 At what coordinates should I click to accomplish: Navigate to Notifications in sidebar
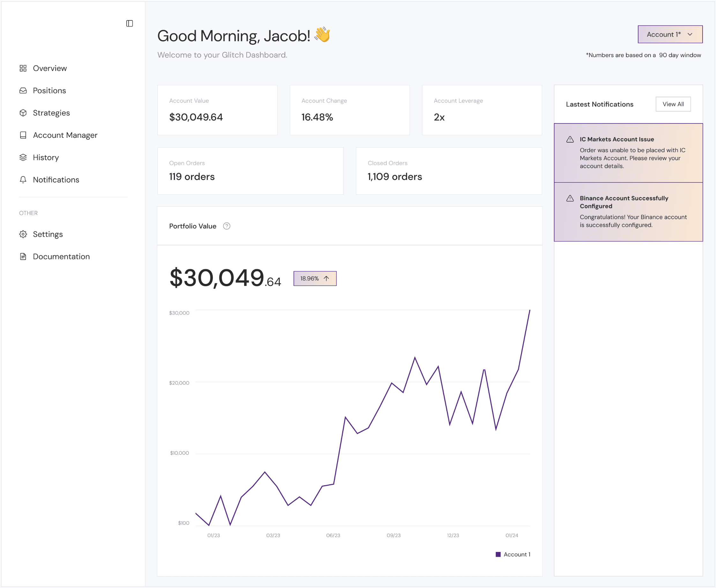(56, 180)
